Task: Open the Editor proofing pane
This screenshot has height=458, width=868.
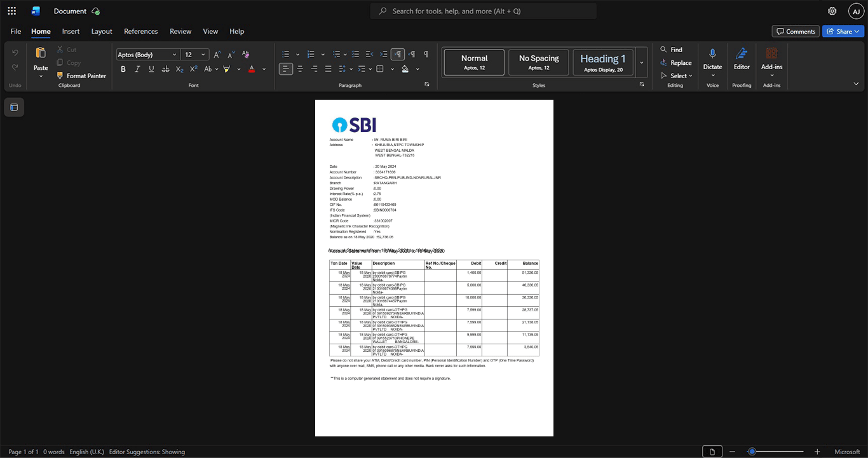Action: [742, 58]
